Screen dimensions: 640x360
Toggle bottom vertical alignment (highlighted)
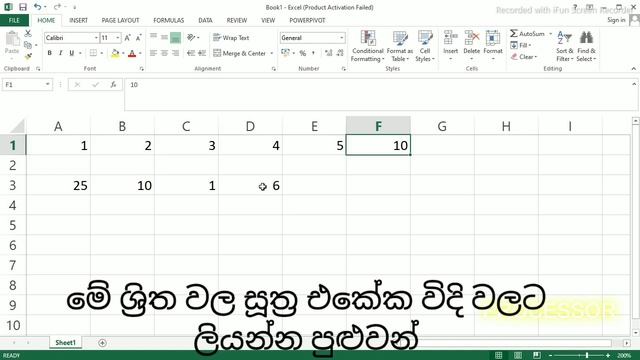point(176,38)
